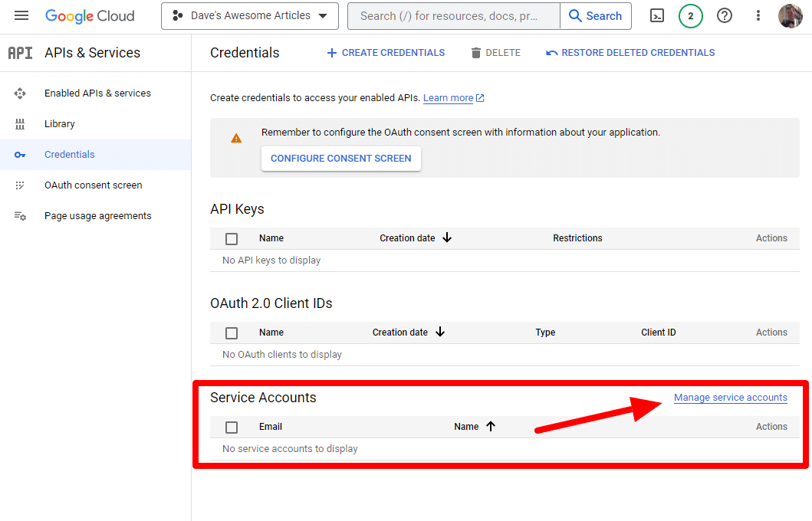The height and width of the screenshot is (521, 812).
Task: Click the OAuth consent screen sidebar icon
Action: click(20, 185)
